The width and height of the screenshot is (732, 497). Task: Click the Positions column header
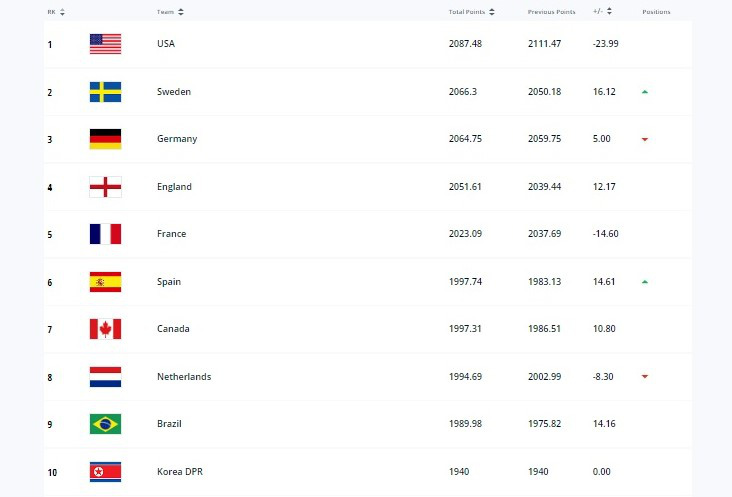click(x=656, y=12)
